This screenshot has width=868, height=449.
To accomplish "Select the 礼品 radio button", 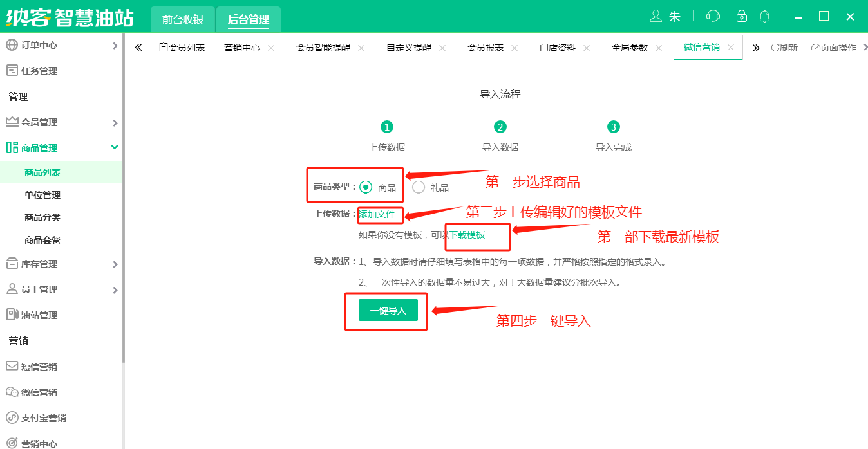I will pyautogui.click(x=419, y=187).
